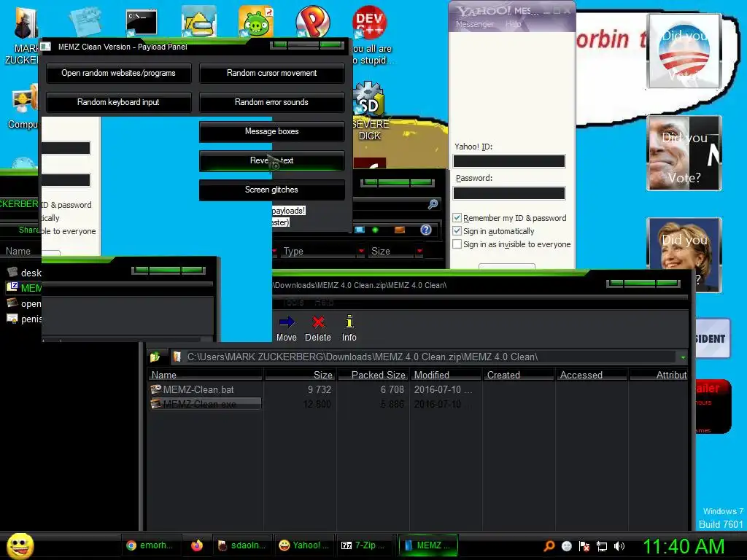Viewport: 747px width, 560px height.
Task: Go up one folder in 7-Zip
Action: (x=155, y=357)
